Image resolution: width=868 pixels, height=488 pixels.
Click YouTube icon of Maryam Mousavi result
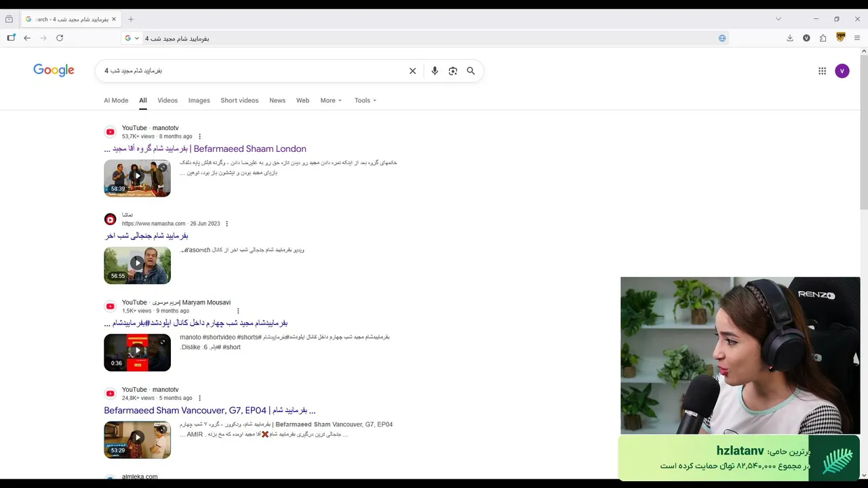click(x=110, y=306)
